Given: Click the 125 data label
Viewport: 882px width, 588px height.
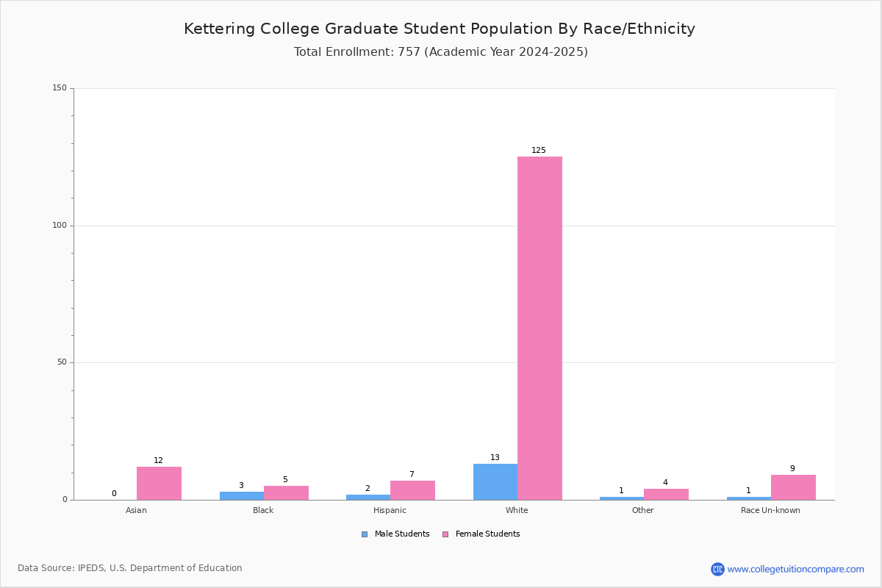Looking at the screenshot, I should tap(539, 151).
